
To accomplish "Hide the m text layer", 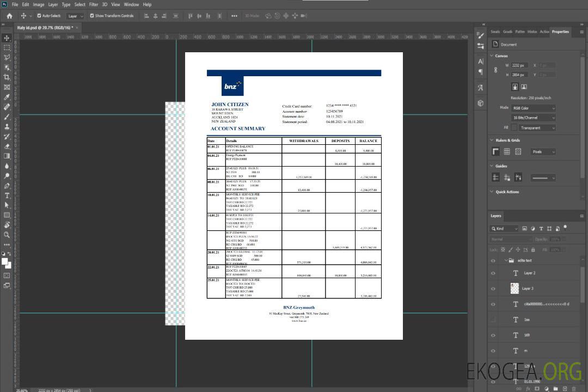I will (493, 351).
